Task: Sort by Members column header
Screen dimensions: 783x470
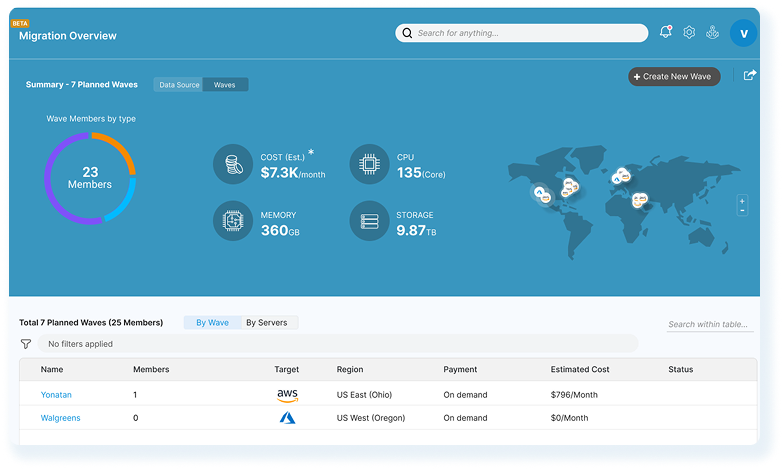Action: tap(151, 370)
